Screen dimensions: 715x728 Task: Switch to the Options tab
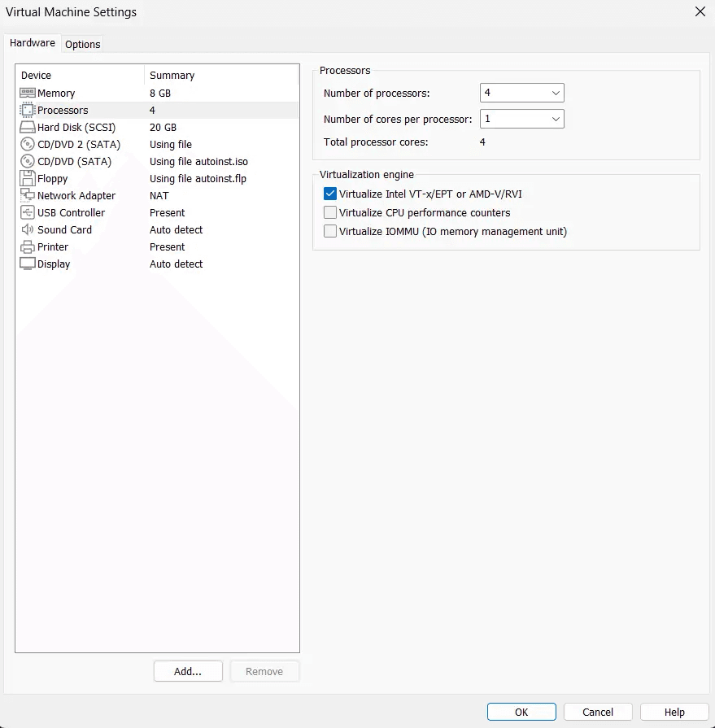pyautogui.click(x=83, y=45)
